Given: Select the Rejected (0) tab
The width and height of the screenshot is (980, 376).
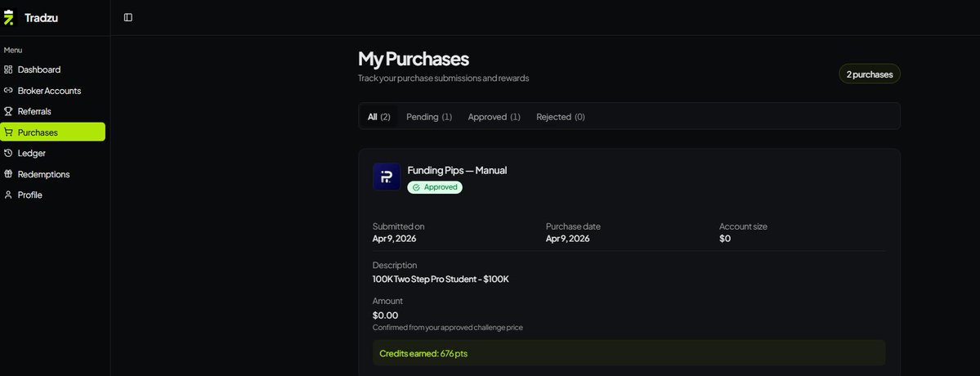Looking at the screenshot, I should point(561,117).
